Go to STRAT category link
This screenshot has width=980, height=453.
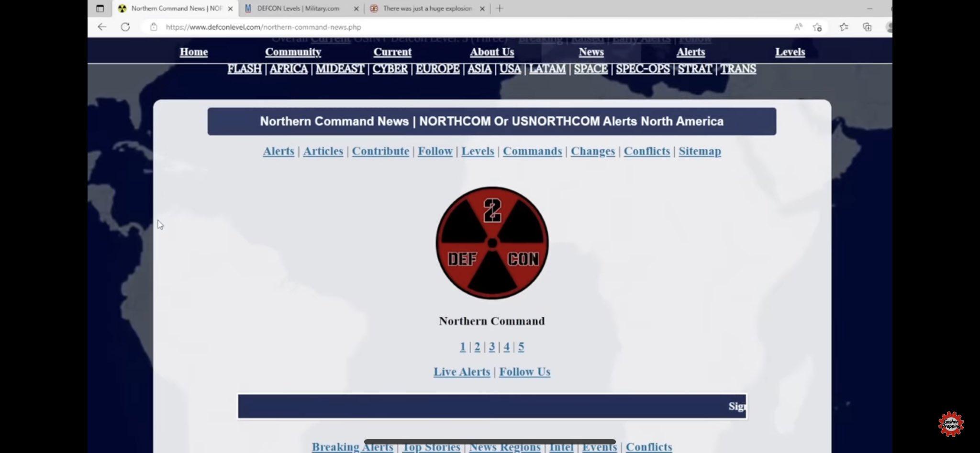coord(695,69)
